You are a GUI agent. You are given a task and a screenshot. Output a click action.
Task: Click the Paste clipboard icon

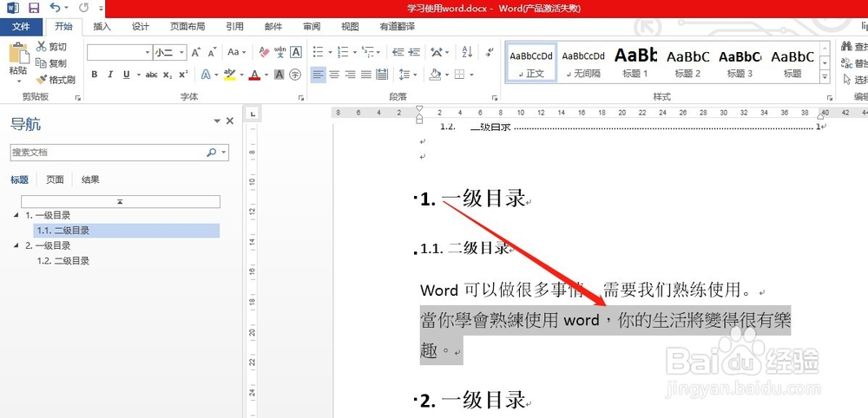coord(18,54)
